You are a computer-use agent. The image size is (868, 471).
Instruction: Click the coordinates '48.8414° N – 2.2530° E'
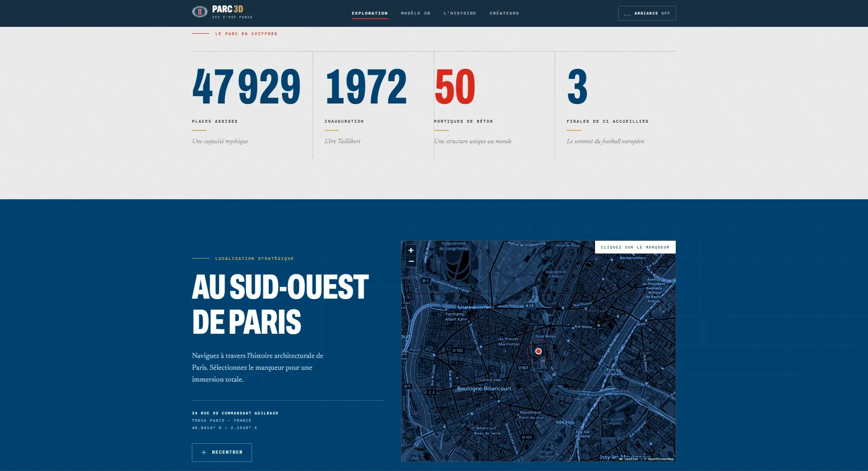click(225, 428)
